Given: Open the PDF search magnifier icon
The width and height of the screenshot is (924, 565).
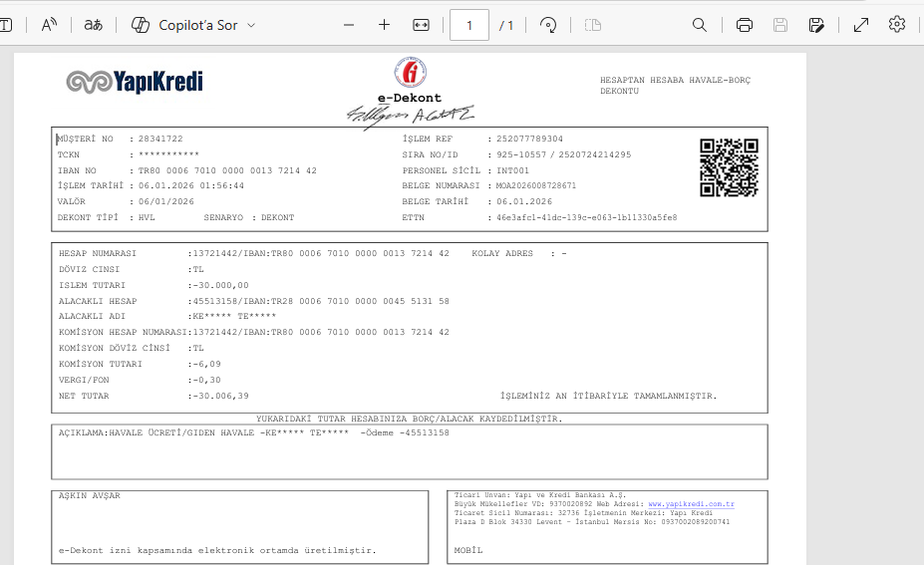Looking at the screenshot, I should pos(700,25).
